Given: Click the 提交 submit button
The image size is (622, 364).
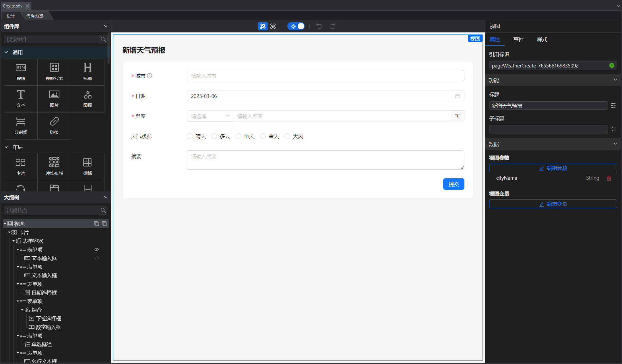Looking at the screenshot, I should 454,184.
